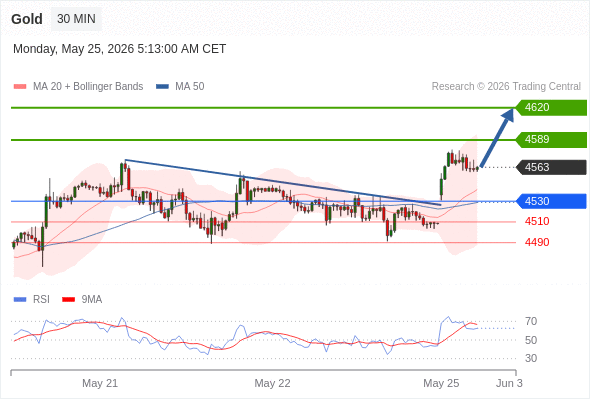
Task: Click the '9MA' legend label
Action: (x=92, y=300)
